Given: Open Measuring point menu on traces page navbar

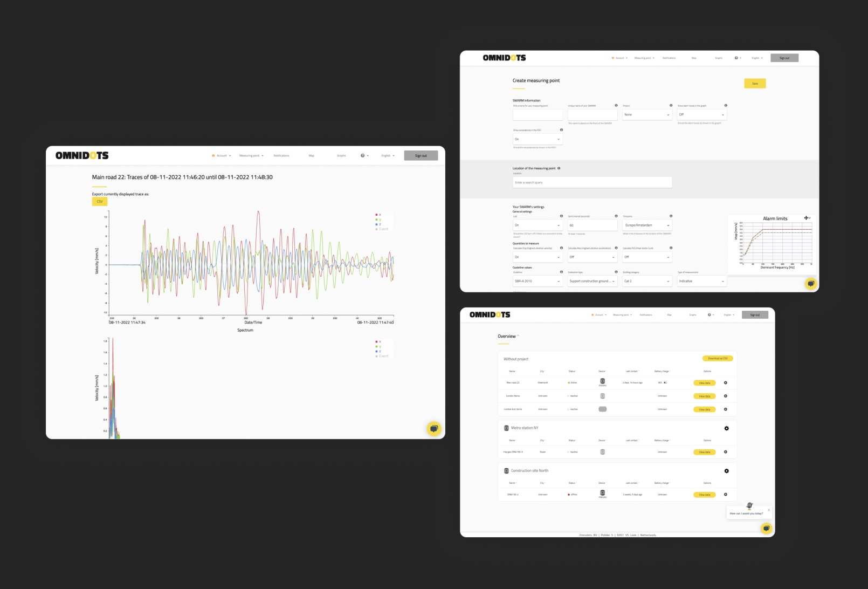Looking at the screenshot, I should coord(251,156).
